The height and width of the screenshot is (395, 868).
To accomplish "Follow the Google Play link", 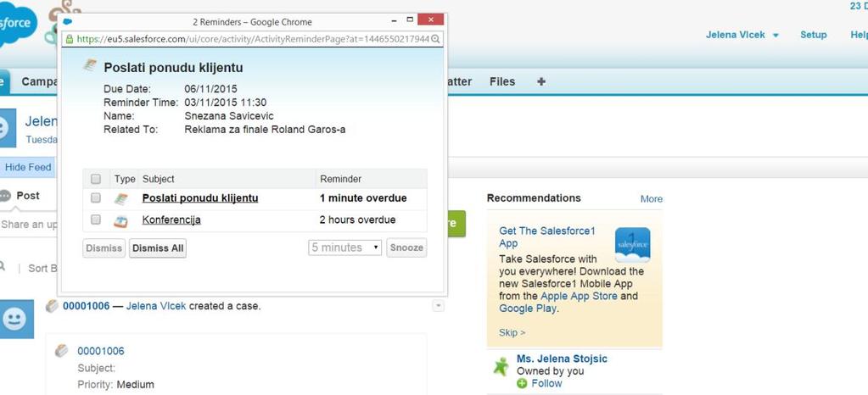I will pyautogui.click(x=528, y=309).
